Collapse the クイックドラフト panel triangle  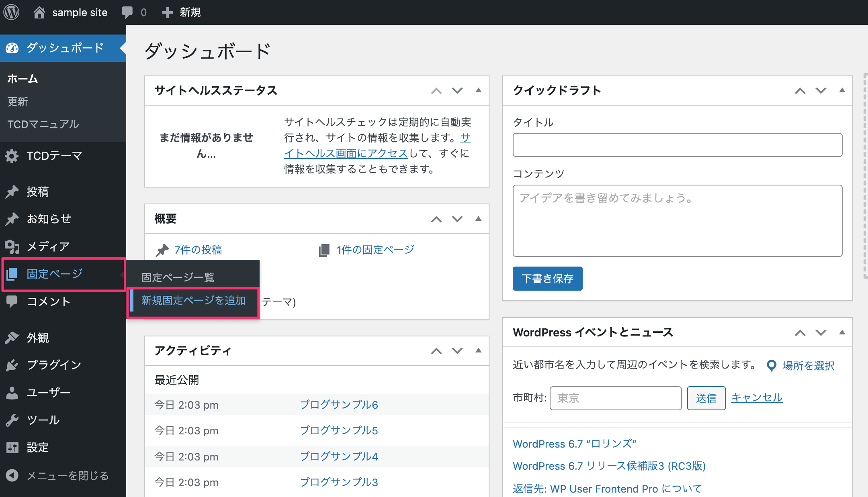point(842,90)
